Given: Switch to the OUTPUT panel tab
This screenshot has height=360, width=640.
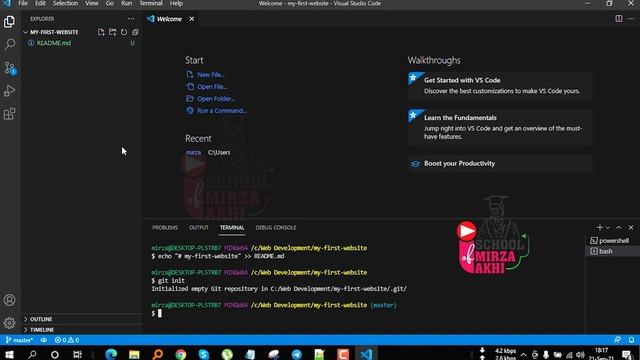Looking at the screenshot, I should pos(199,227).
